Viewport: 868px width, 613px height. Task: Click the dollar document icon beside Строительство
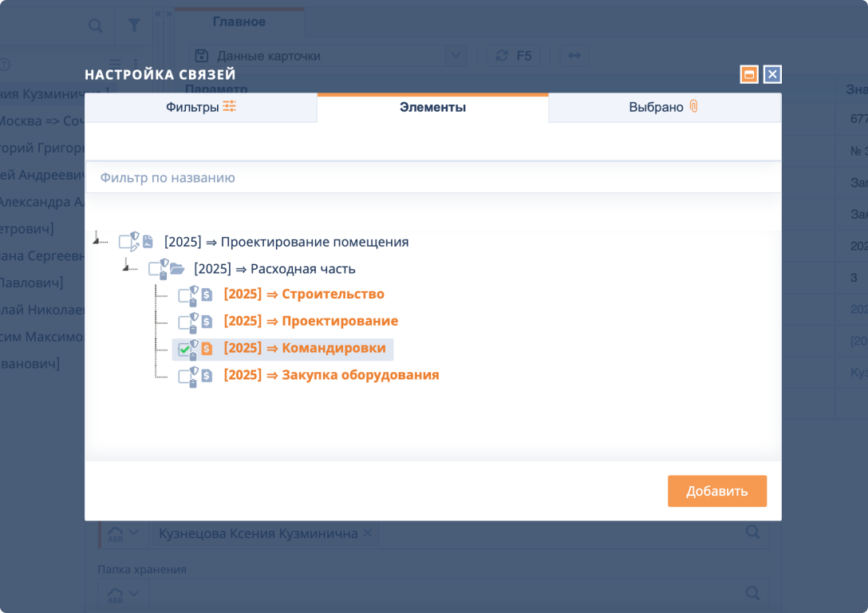tap(207, 295)
